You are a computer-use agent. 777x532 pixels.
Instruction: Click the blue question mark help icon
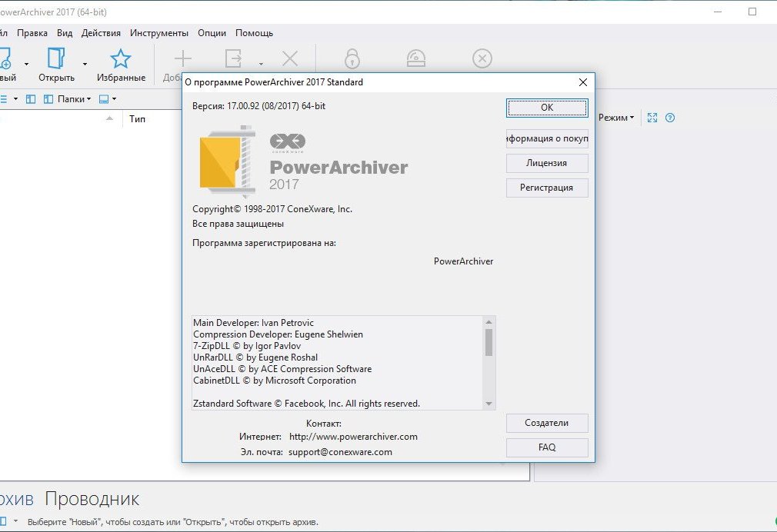pos(670,118)
